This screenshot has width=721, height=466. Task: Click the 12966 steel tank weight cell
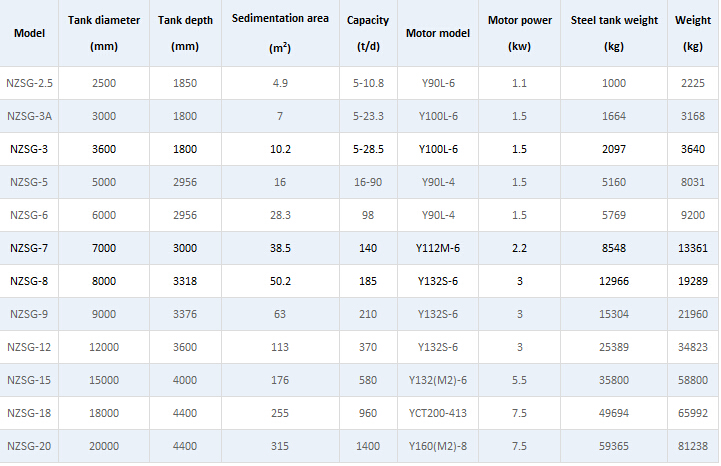click(614, 281)
